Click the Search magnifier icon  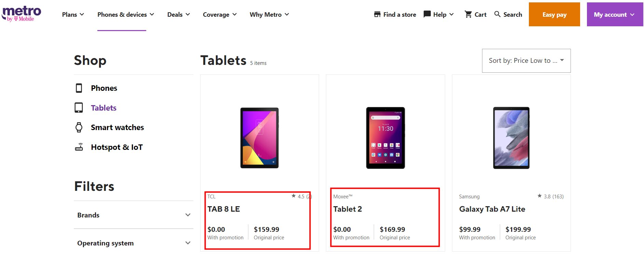pos(497,14)
